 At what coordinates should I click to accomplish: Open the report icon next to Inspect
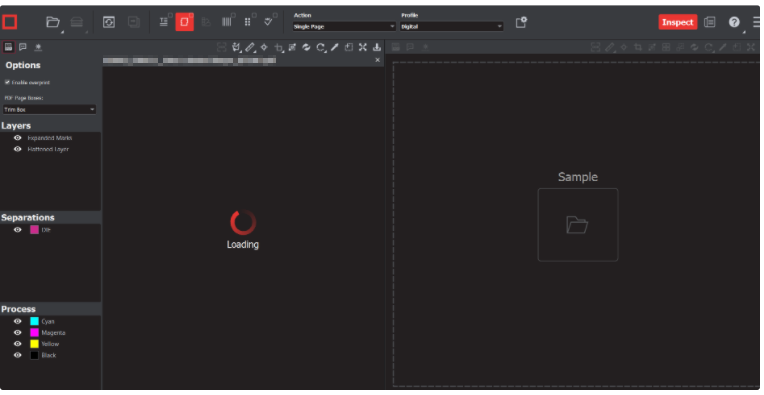(x=710, y=22)
